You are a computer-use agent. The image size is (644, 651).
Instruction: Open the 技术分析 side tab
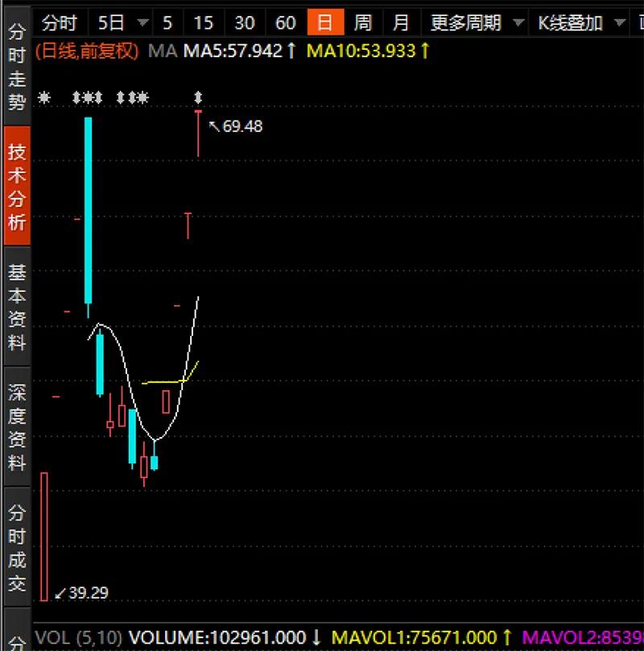click(17, 186)
